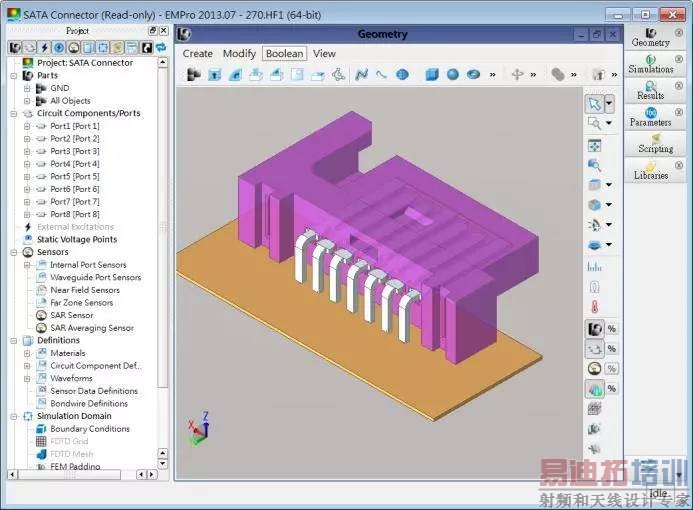Select SAR Averaging Sensor item
693x510 pixels.
(92, 328)
